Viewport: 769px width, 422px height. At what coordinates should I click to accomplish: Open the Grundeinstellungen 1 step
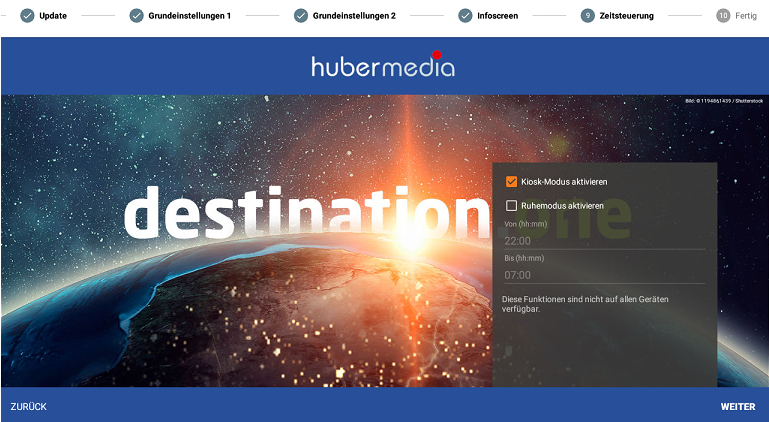pos(189,16)
